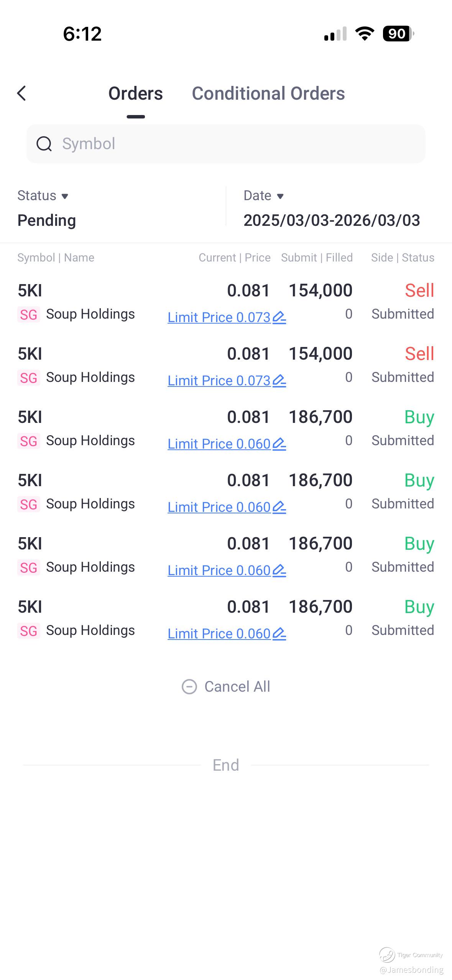Open Limit Price 0.060 link on third Buy order
452x980 pixels.
tap(219, 571)
